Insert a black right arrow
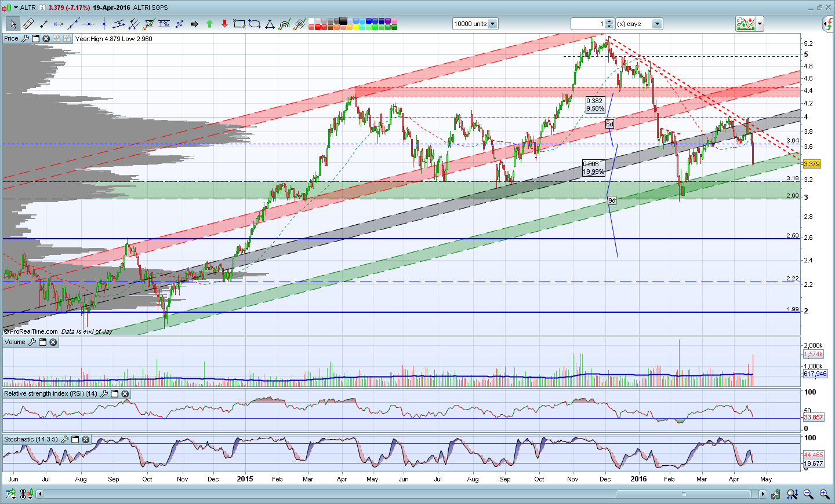 (x=194, y=24)
